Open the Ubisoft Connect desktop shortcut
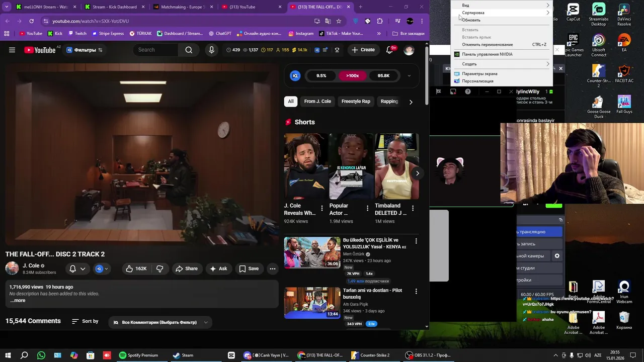Viewport: 644px width, 362px height. coord(598,46)
